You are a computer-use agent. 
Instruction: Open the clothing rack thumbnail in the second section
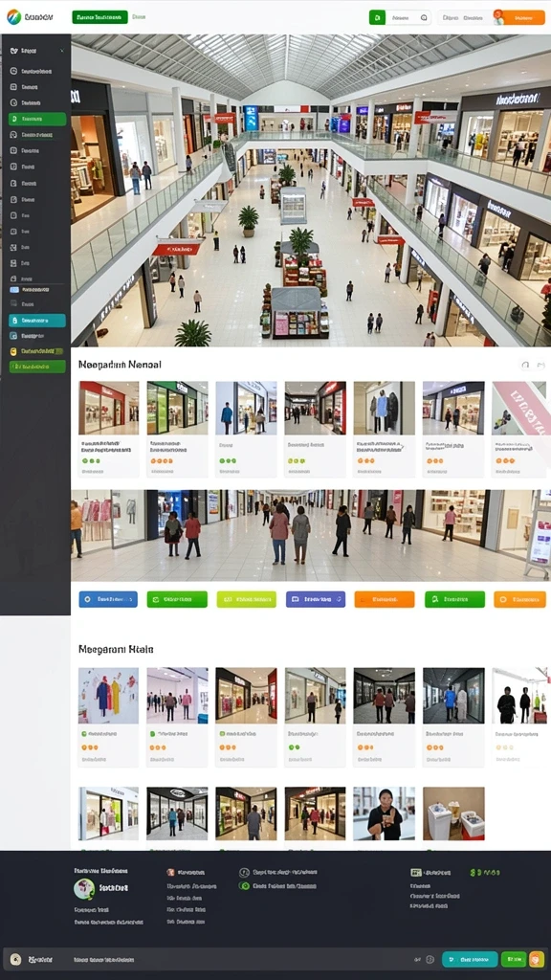109,696
